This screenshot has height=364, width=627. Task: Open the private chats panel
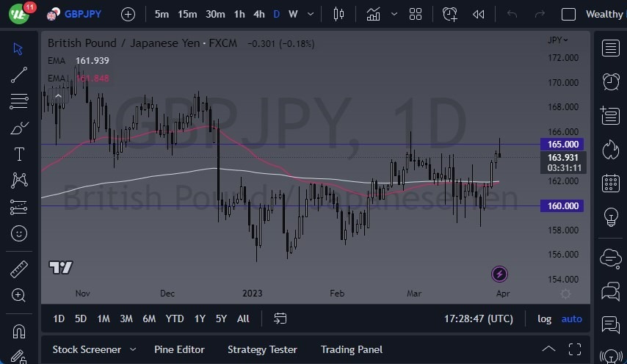611,291
